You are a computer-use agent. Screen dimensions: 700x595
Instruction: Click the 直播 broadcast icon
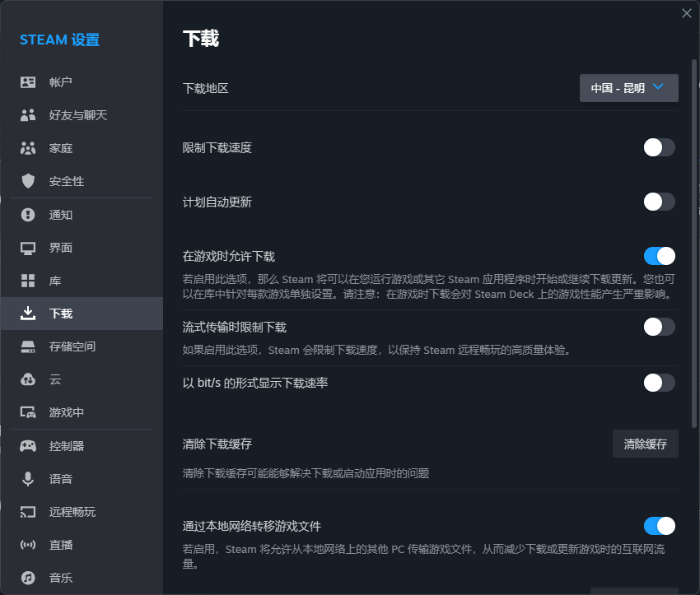coord(28,545)
